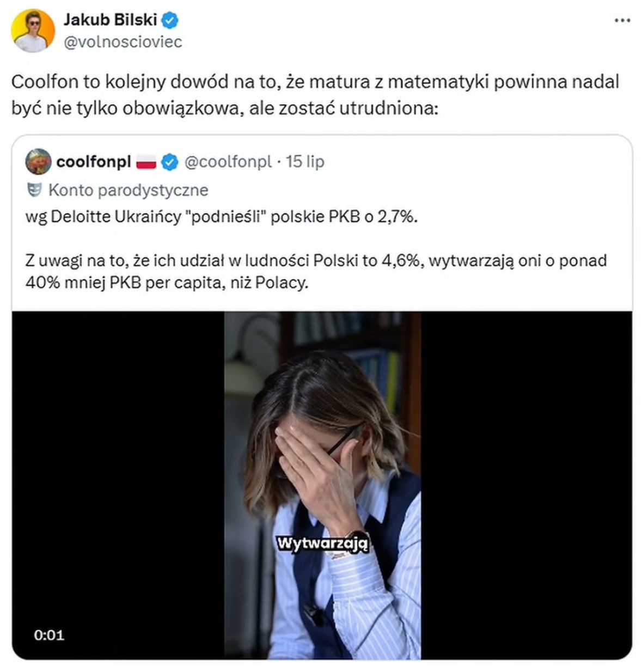
Task: Open the @volnoscioviec handle
Action: coord(123,42)
